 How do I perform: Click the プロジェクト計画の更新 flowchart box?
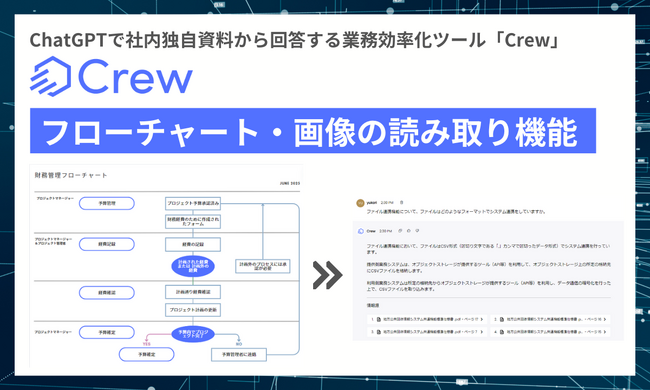pos(193,310)
